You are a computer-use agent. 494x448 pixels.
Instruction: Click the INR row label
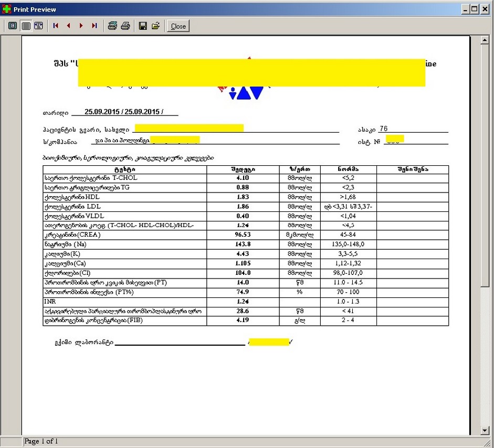tap(50, 302)
